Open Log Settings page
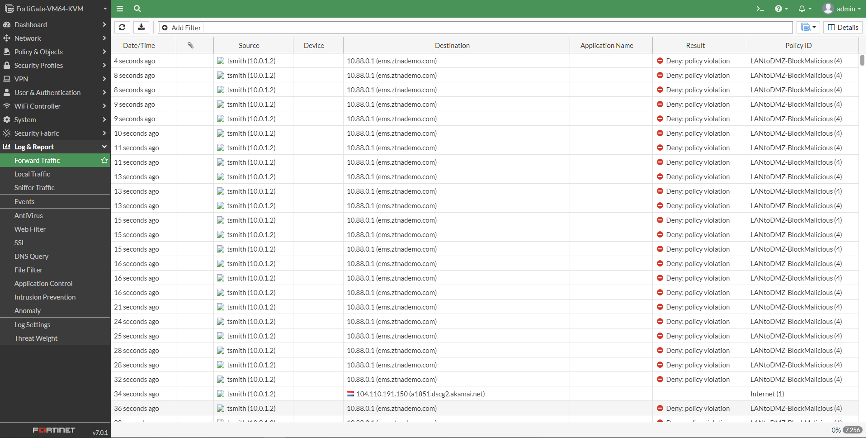Image resolution: width=868 pixels, height=438 pixels. click(x=55, y=324)
